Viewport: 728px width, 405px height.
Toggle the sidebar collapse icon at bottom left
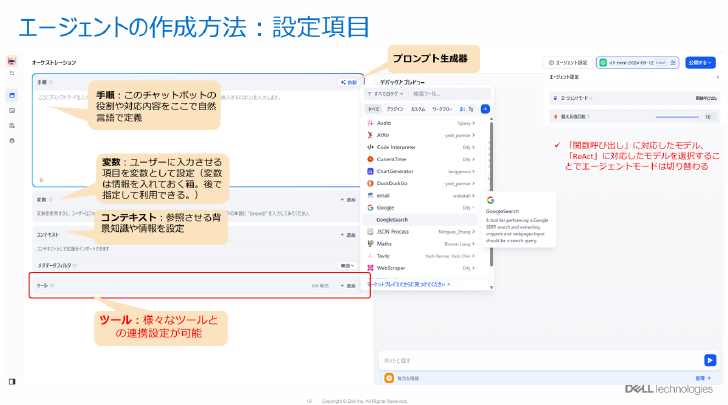click(12, 381)
